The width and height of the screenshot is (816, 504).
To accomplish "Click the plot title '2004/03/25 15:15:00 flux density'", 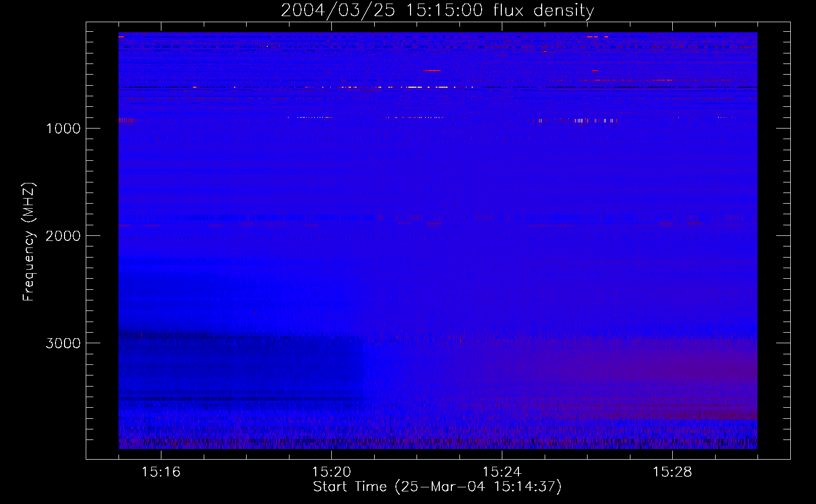I will tap(437, 10).
